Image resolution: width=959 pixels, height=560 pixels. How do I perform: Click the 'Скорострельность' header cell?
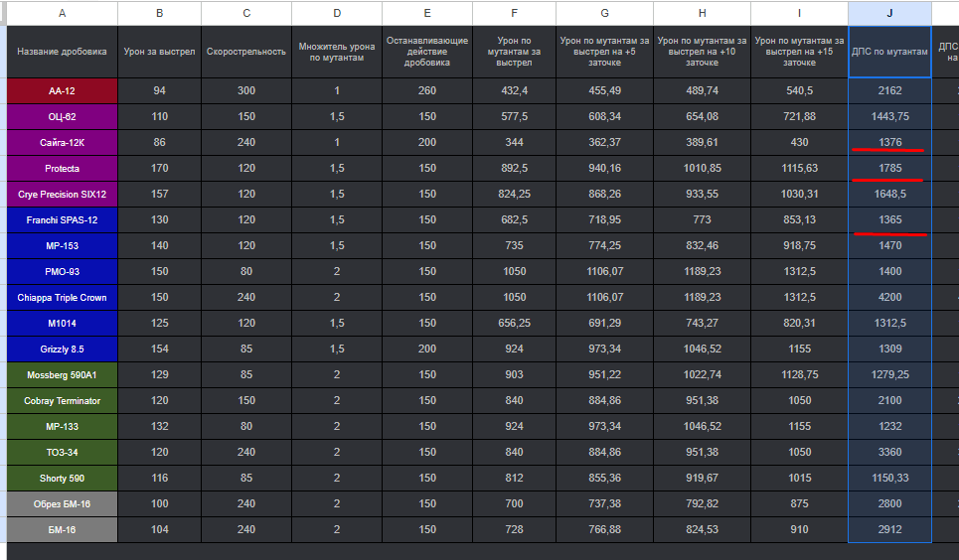246,52
